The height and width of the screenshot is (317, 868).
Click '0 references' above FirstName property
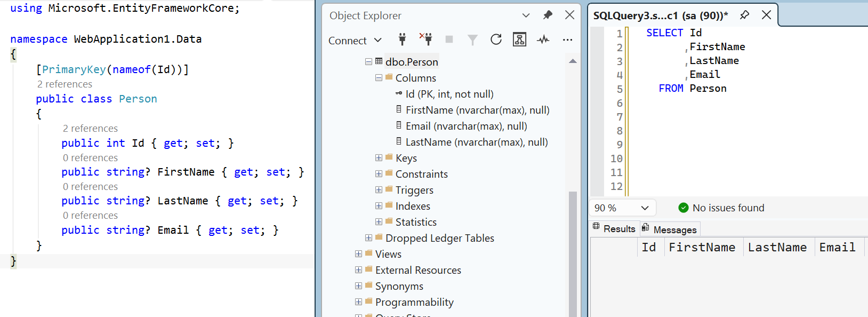90,158
